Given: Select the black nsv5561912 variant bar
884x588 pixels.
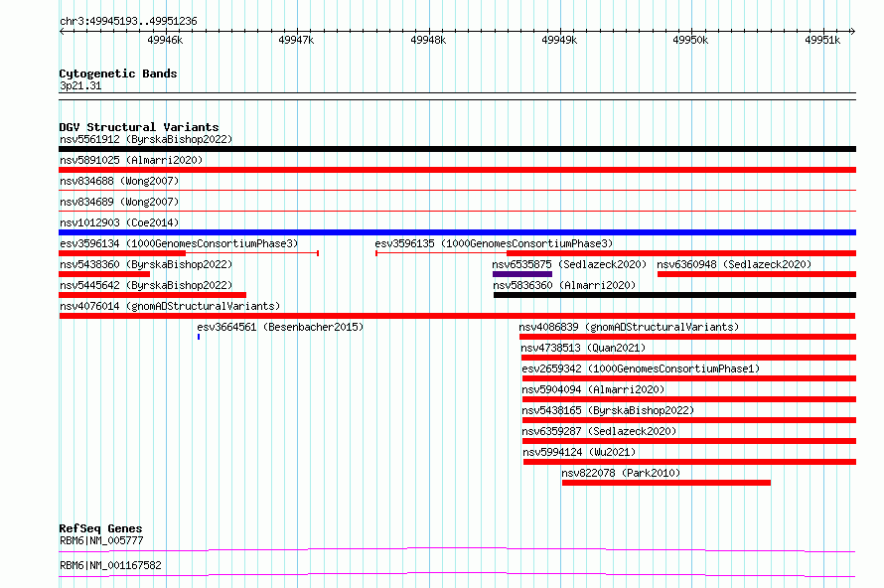Looking at the screenshot, I should [x=457, y=149].
